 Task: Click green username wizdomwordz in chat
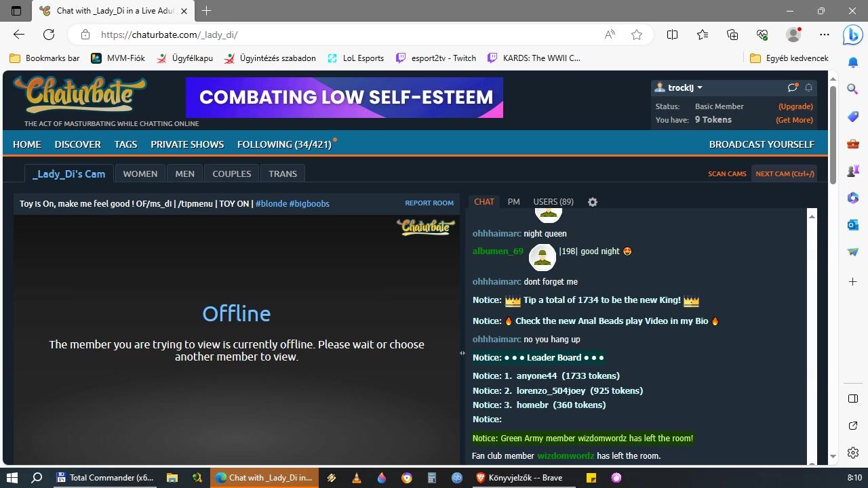tap(566, 456)
